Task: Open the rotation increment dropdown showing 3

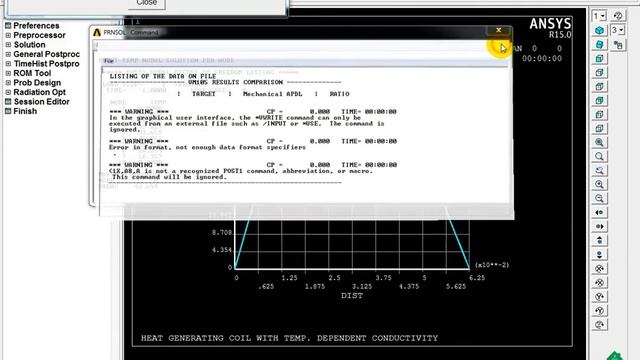Action: tap(618, 30)
